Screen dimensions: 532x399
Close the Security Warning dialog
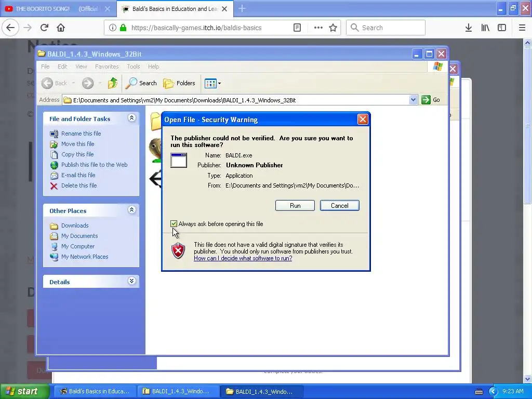(363, 119)
